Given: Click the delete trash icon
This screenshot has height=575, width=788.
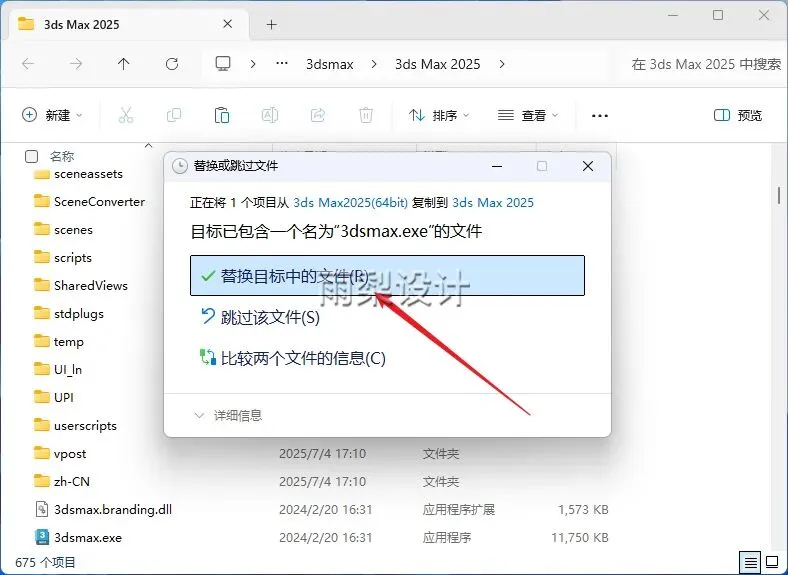Looking at the screenshot, I should click(366, 116).
